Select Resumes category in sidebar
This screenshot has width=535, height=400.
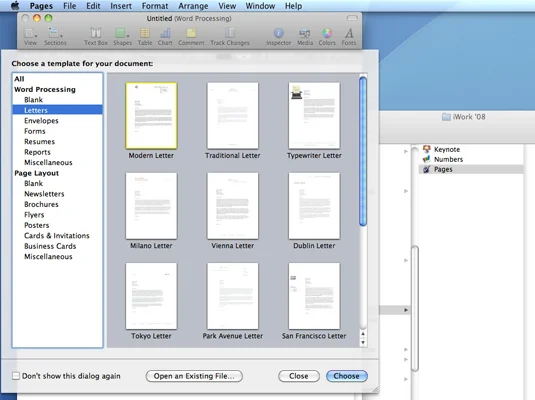tap(40, 142)
